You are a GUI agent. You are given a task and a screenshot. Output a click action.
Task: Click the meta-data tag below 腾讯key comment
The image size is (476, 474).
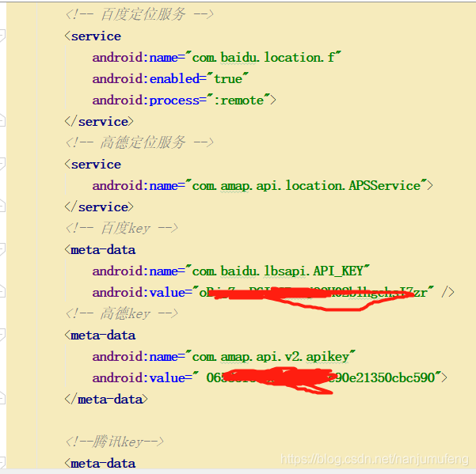100,464
